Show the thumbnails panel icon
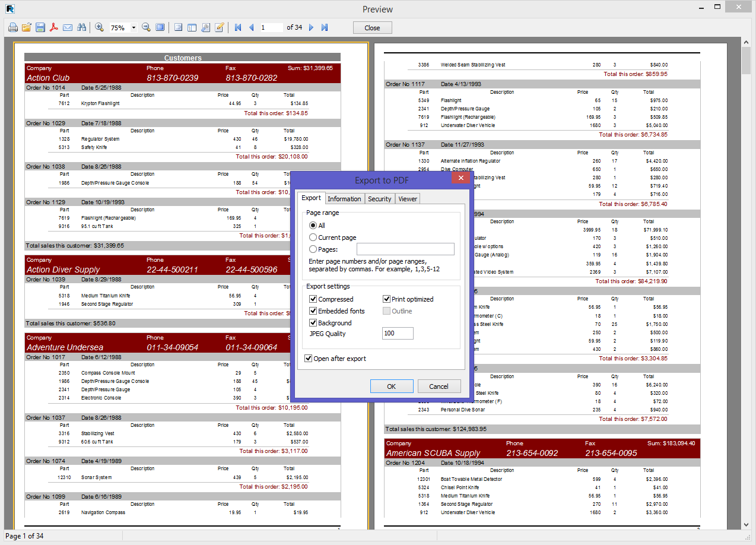 (192, 27)
